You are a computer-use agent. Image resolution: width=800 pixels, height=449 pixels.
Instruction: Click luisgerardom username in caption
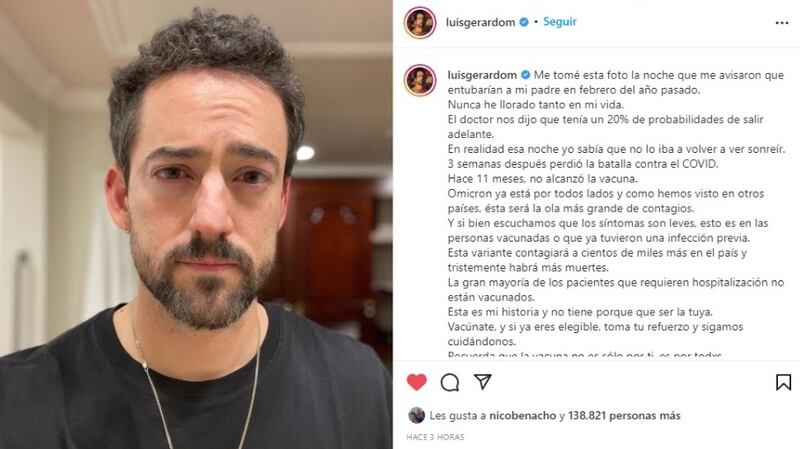[482, 75]
